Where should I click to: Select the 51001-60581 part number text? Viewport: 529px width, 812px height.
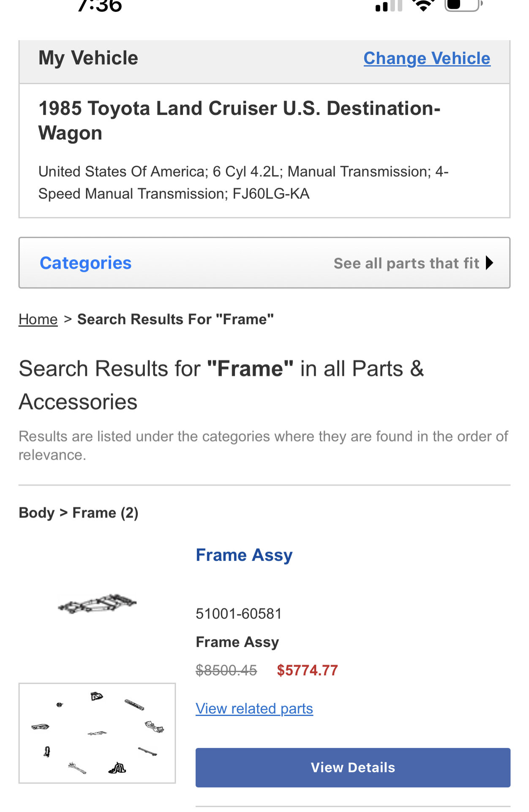(x=239, y=614)
